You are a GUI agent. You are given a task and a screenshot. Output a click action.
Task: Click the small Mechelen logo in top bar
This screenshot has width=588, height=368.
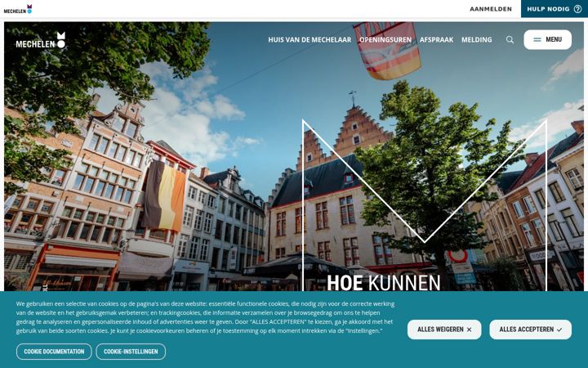(x=18, y=9)
